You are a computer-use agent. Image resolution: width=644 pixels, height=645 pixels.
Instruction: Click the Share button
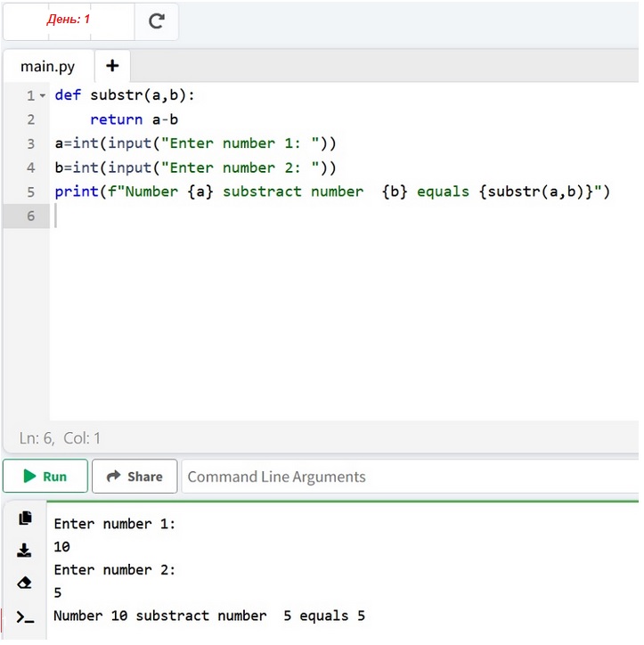click(135, 477)
